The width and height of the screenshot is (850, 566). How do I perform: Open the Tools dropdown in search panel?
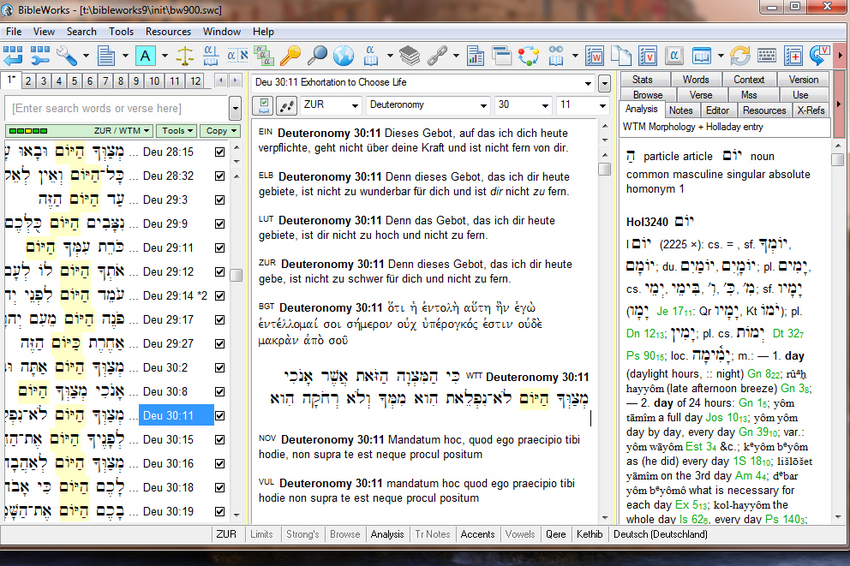(x=177, y=131)
